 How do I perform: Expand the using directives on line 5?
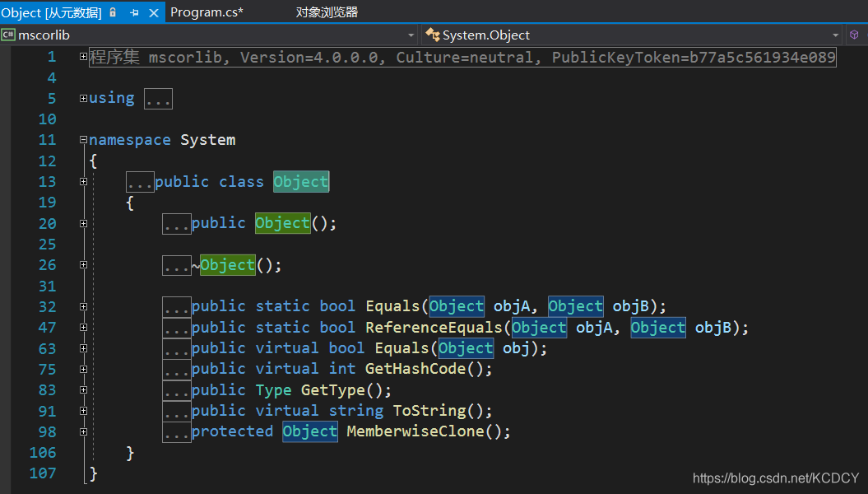[x=83, y=99]
